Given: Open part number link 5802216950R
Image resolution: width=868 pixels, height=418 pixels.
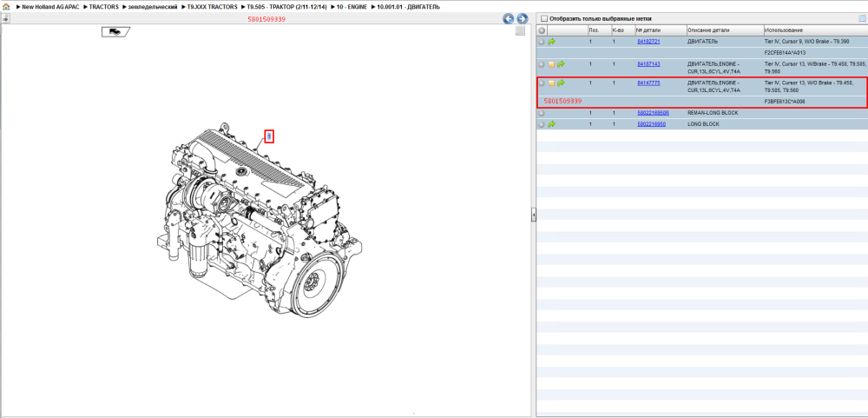Looking at the screenshot, I should 654,113.
